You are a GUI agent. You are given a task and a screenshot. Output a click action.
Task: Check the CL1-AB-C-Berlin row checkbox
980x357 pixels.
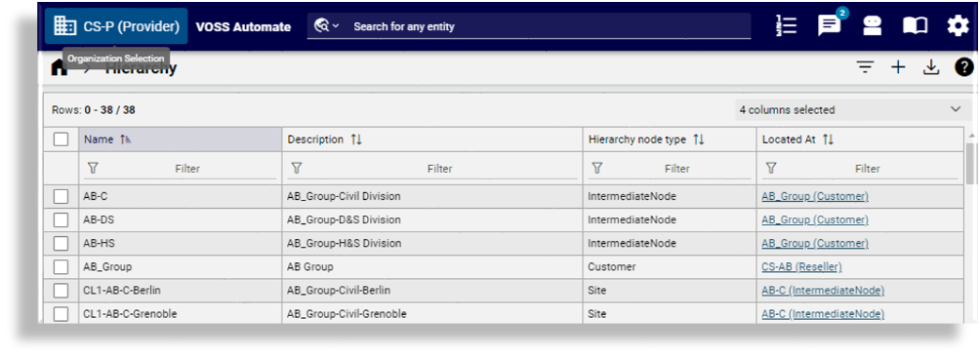(61, 291)
